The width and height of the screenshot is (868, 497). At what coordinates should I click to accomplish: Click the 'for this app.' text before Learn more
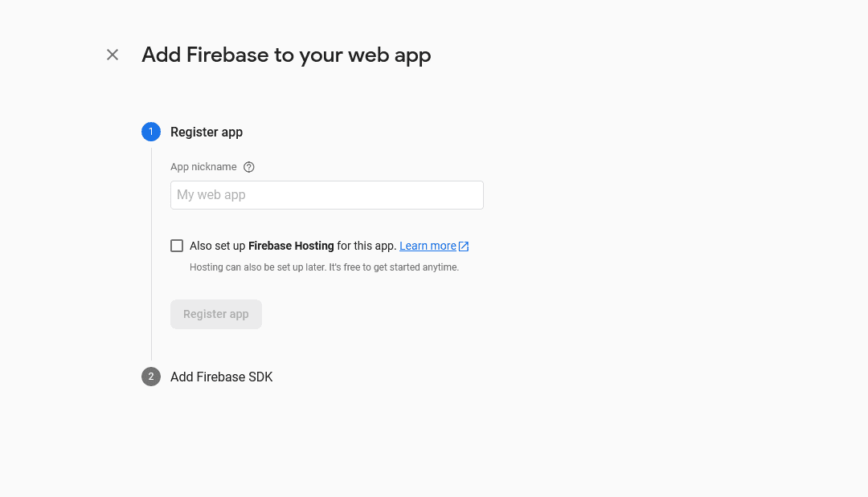[366, 246]
